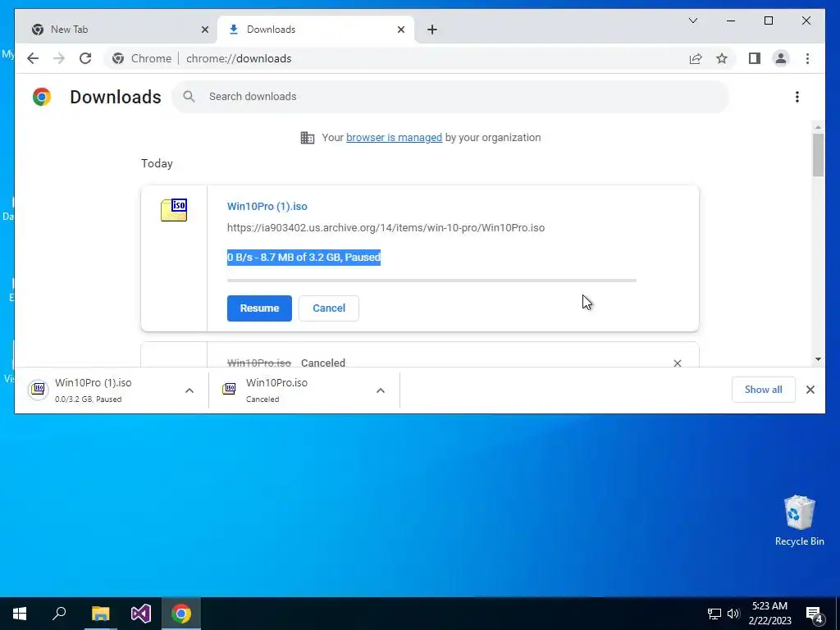Image resolution: width=840 pixels, height=630 pixels.
Task: Open new tab with plus button
Action: (432, 30)
